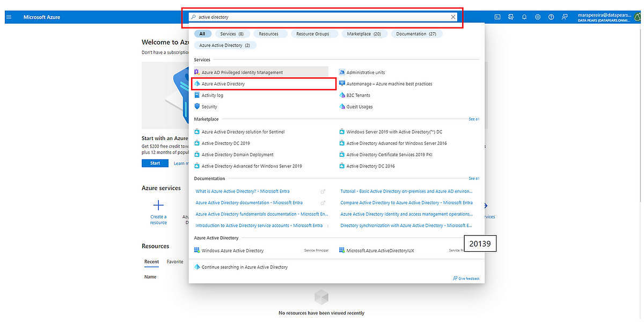Open See all Marketplace results
Screen dimensions: 644x322
pos(474,119)
